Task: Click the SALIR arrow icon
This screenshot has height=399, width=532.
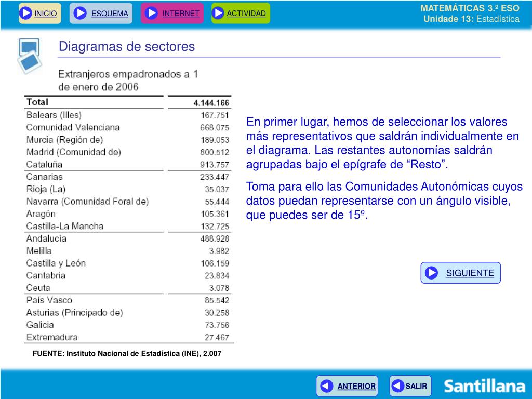Action: [x=397, y=386]
